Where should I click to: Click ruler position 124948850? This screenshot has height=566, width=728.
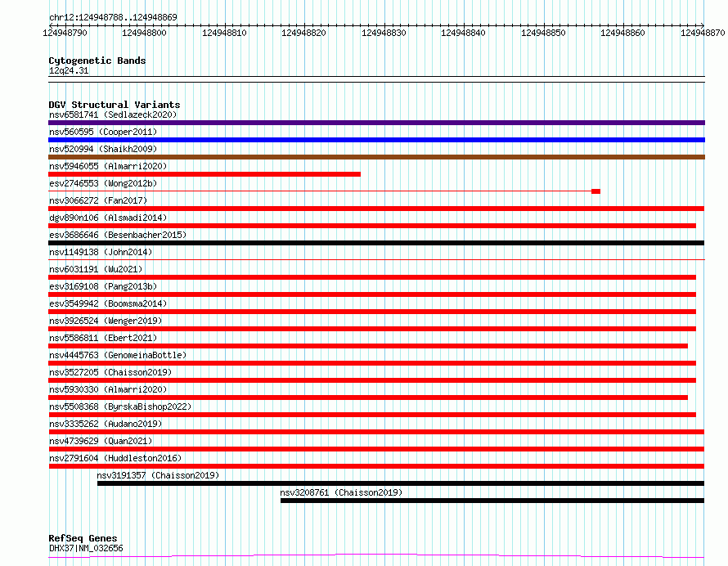coord(543,33)
